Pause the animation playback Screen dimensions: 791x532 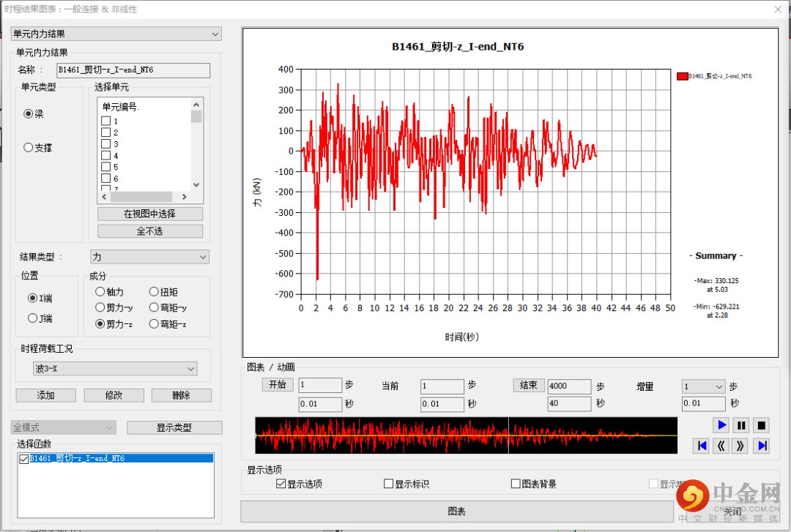[741, 425]
